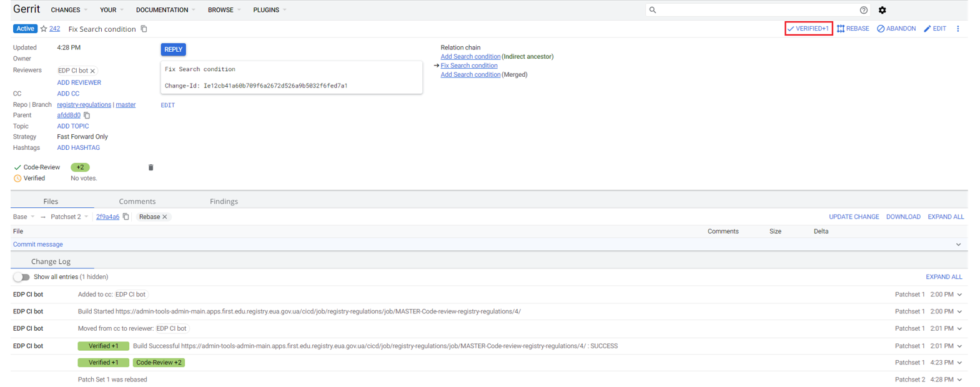Viewport: 980px width, 387px height.
Task: Remove the Rebase chip
Action: tap(165, 217)
